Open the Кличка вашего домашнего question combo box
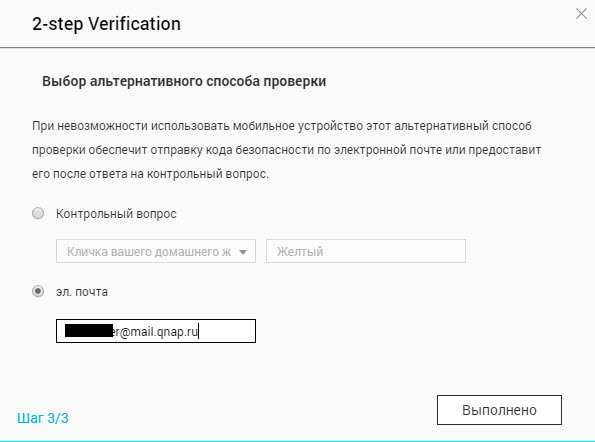This screenshot has width=595, height=442. pos(156,251)
